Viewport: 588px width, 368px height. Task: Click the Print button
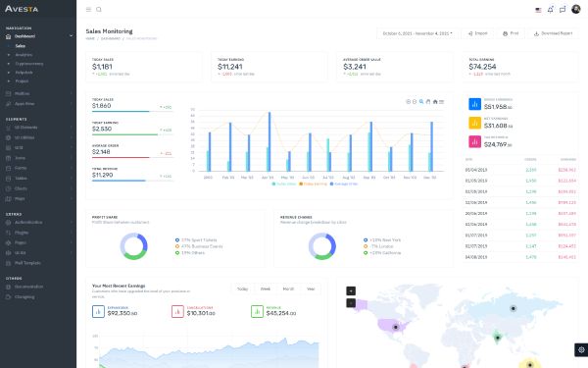click(x=511, y=33)
